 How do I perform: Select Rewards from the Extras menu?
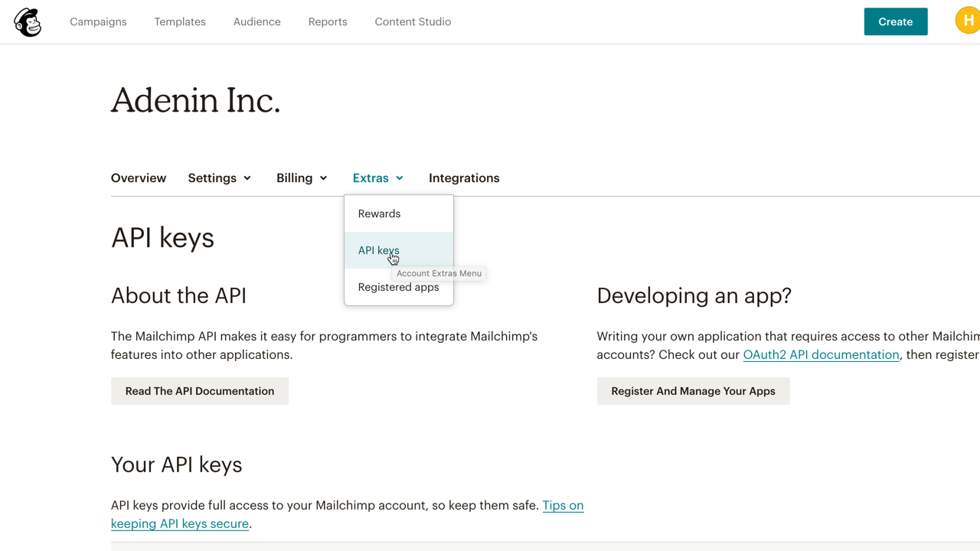[399, 214]
